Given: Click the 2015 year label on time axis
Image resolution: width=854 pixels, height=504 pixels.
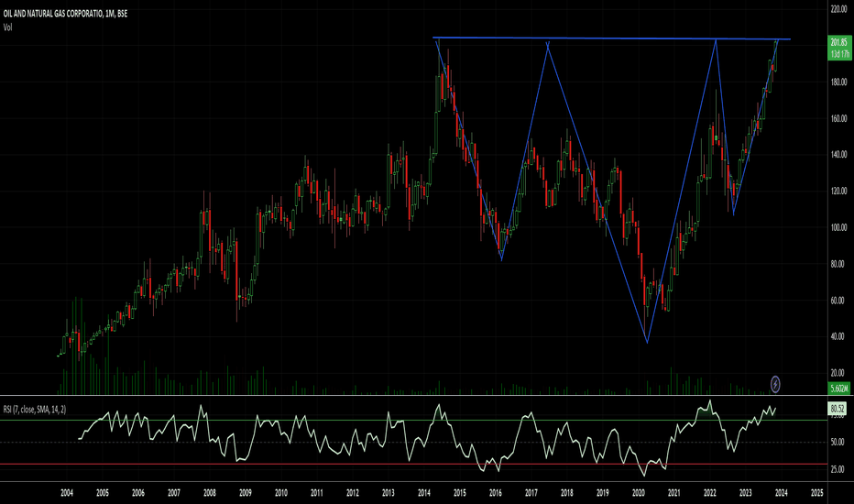Looking at the screenshot, I should click(460, 493).
